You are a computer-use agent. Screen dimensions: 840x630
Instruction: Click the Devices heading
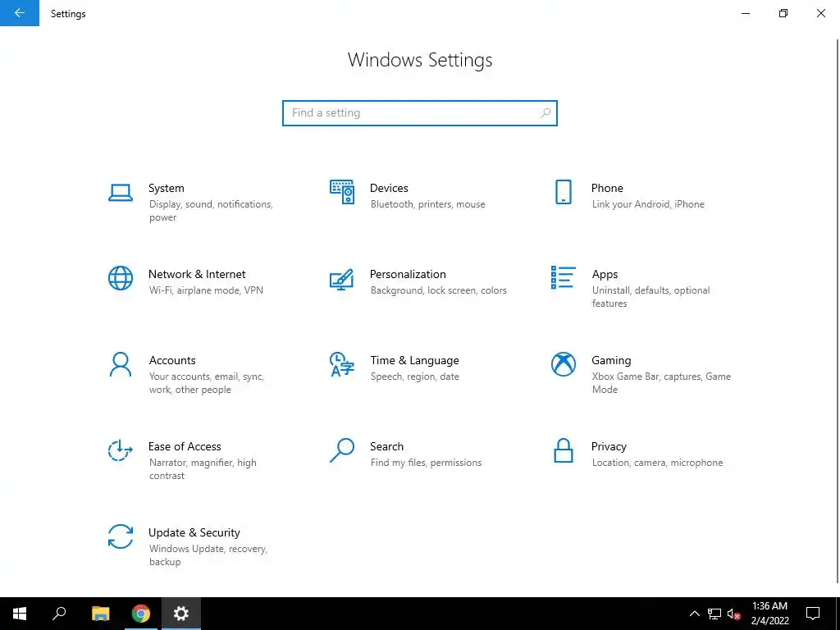click(x=389, y=188)
